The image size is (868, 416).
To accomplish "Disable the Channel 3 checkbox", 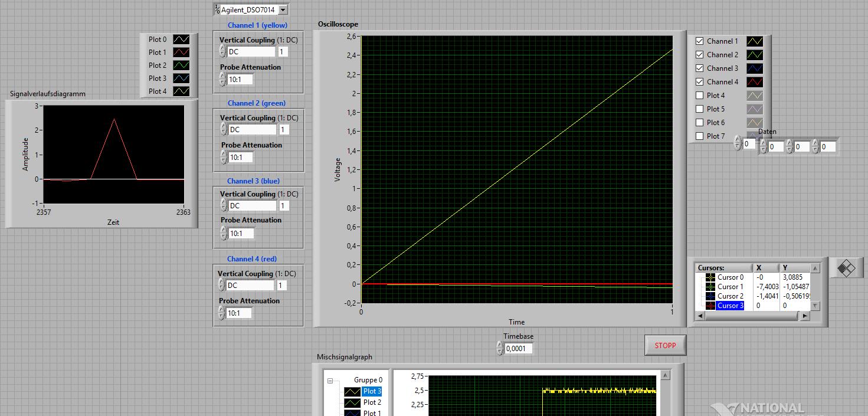I will click(x=700, y=68).
